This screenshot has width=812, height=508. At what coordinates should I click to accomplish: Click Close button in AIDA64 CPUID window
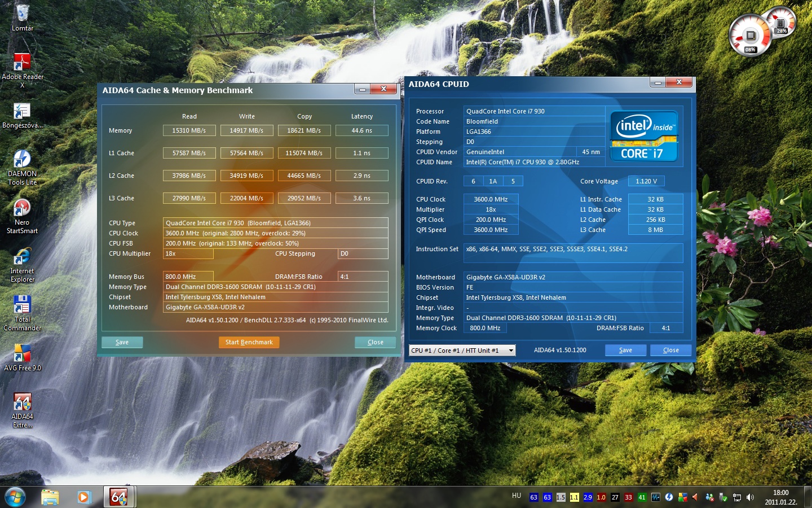pos(670,350)
